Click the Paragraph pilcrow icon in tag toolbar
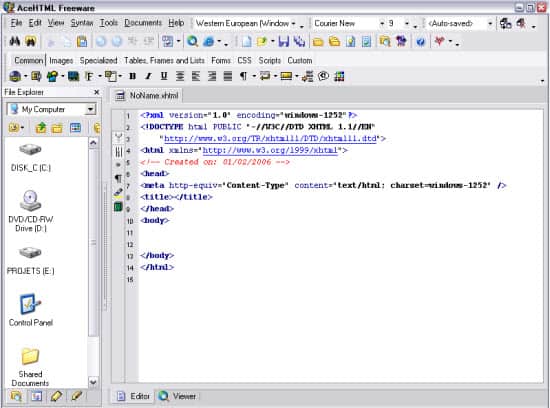Image resolution: width=550 pixels, height=408 pixels. coord(243,76)
